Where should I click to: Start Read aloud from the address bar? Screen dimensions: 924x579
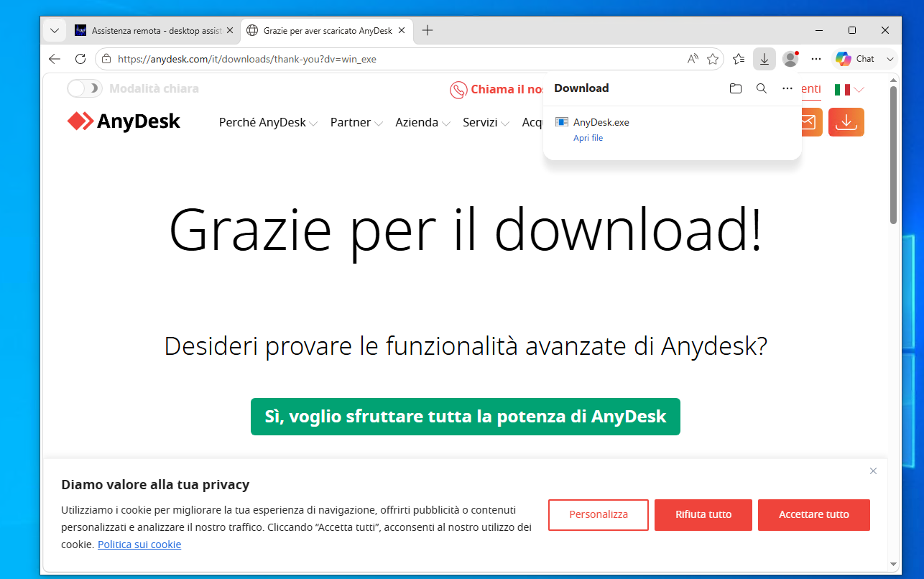click(693, 59)
